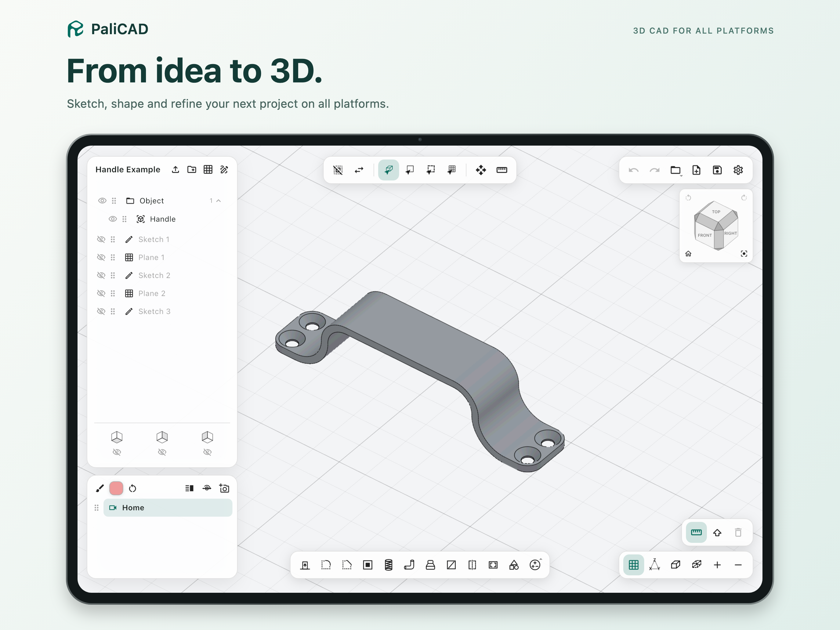This screenshot has height=630, width=840.
Task: Select the Home camera view row
Action: [168, 508]
